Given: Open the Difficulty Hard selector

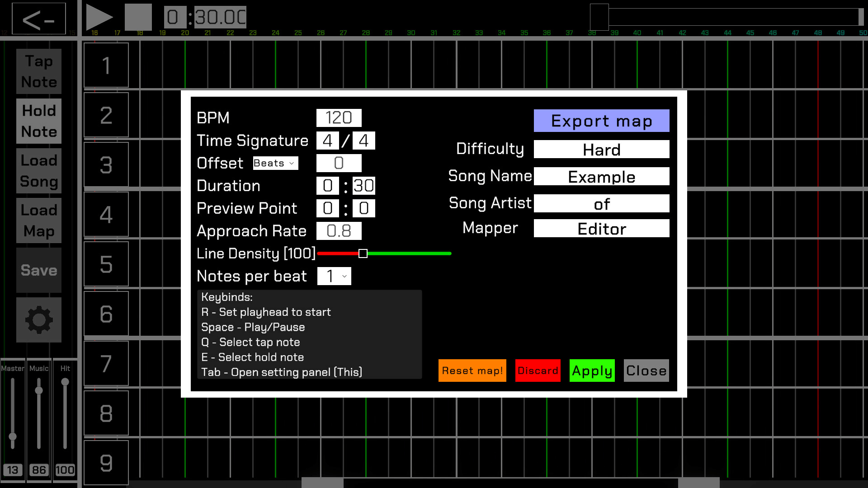Looking at the screenshot, I should click(x=601, y=149).
